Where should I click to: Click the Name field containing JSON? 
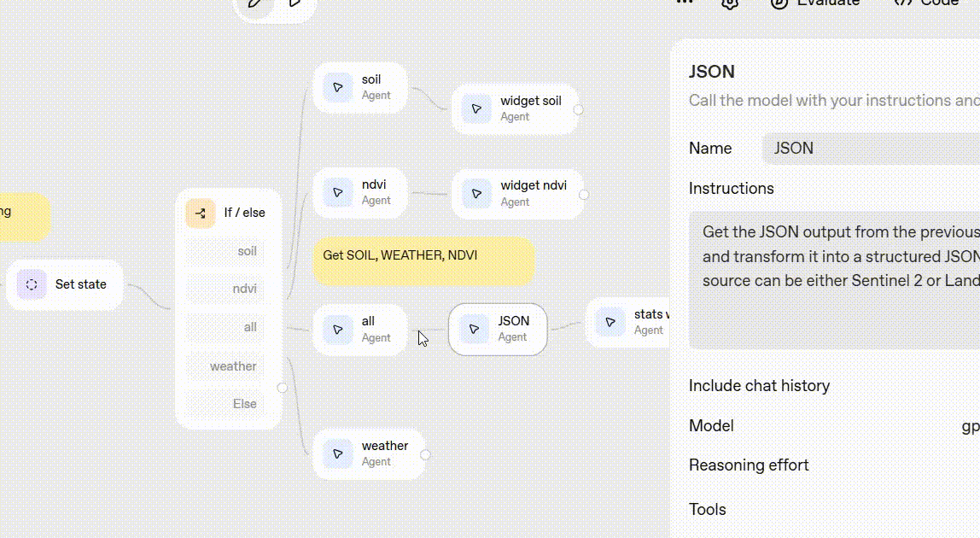tap(871, 149)
